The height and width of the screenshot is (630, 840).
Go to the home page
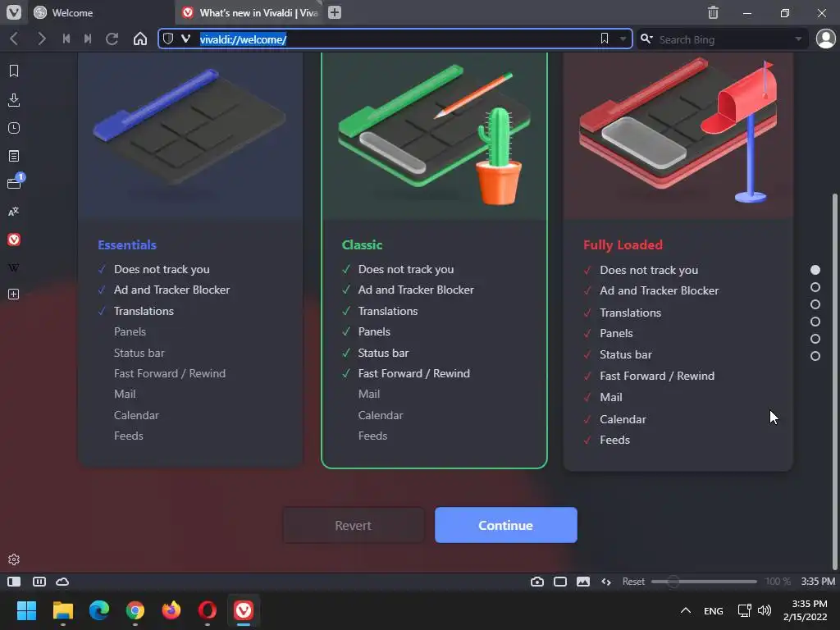coord(139,39)
